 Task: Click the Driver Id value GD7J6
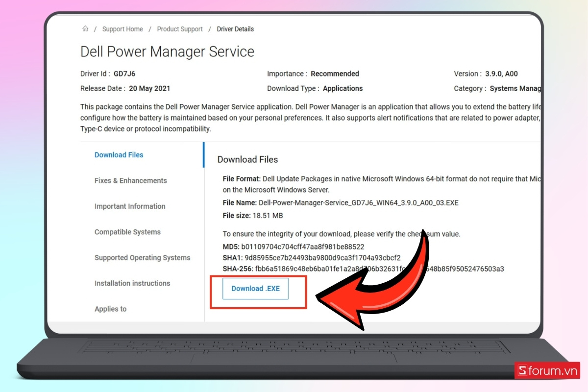click(x=124, y=74)
